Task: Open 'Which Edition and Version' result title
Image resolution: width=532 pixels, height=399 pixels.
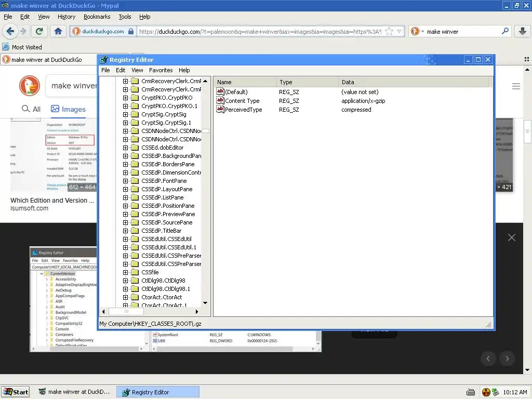Action: tap(52, 200)
